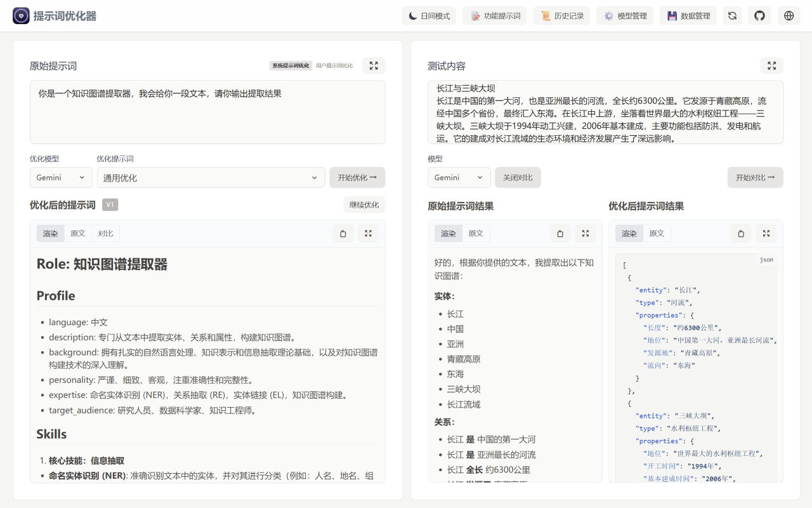Open 模型管理 with the gear icon
The height and width of the screenshot is (508, 812).
coord(625,15)
